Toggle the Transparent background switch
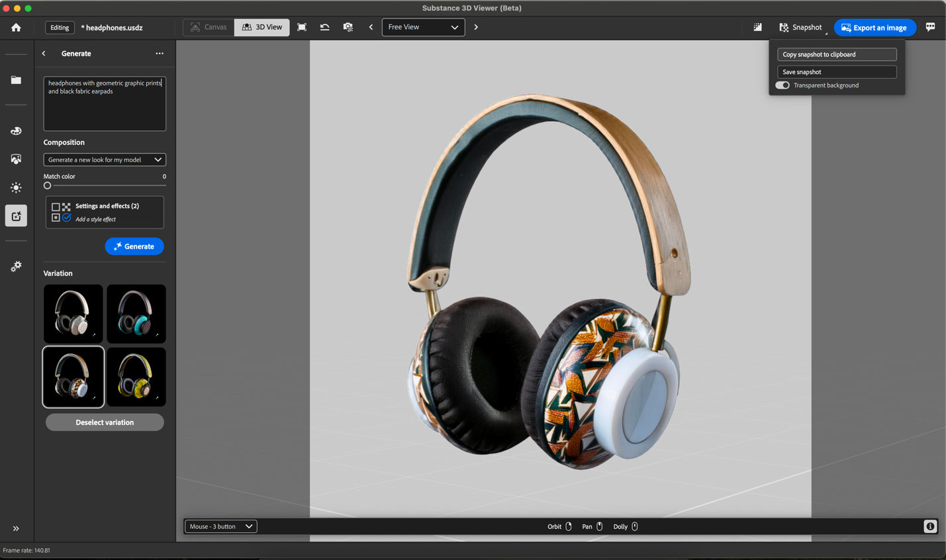 point(782,85)
